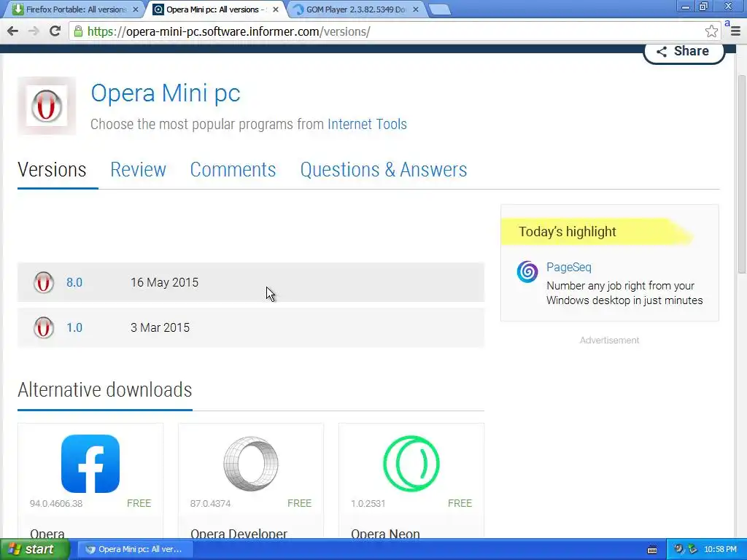
Task: Open the Internet Tools category link
Action: (368, 124)
